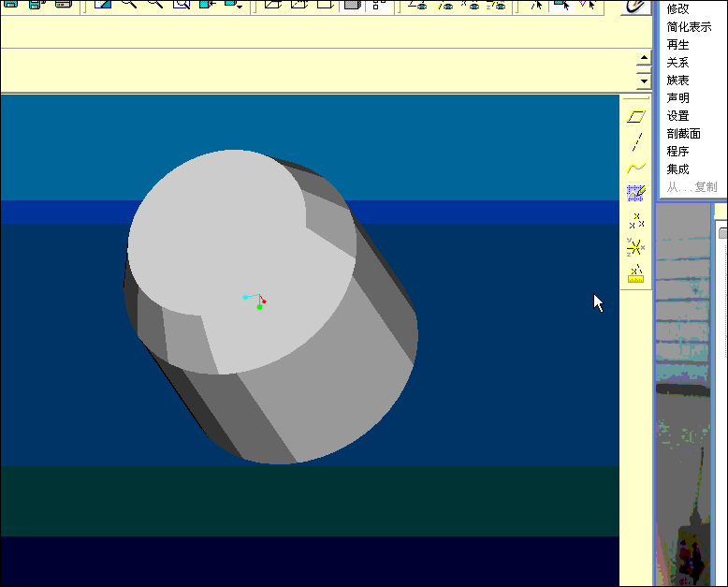Image resolution: width=728 pixels, height=587 pixels.
Task: Select the datum curve tool
Action: 636,168
